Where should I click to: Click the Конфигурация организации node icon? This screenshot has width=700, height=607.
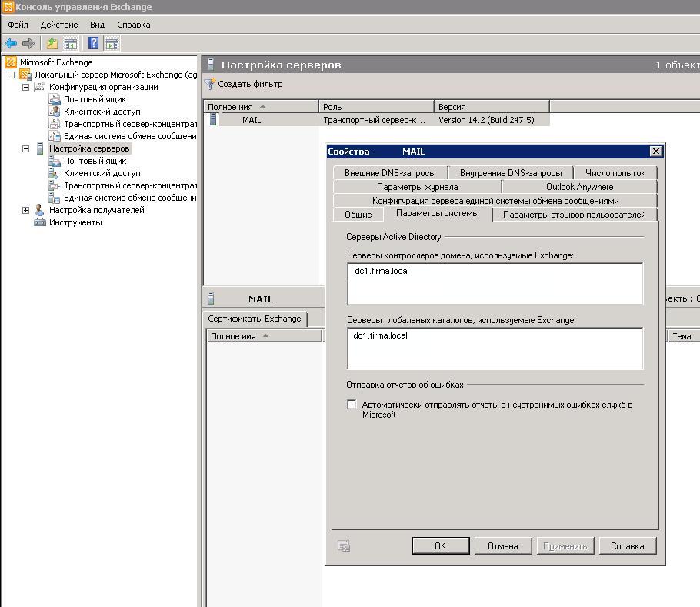(40, 87)
